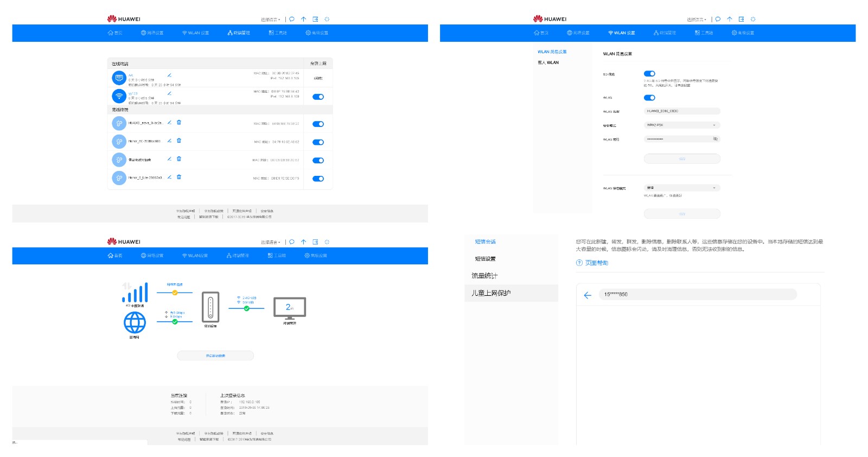Click the 4G signal strength bars icon
Screen dimensions: 868x457
[135, 293]
